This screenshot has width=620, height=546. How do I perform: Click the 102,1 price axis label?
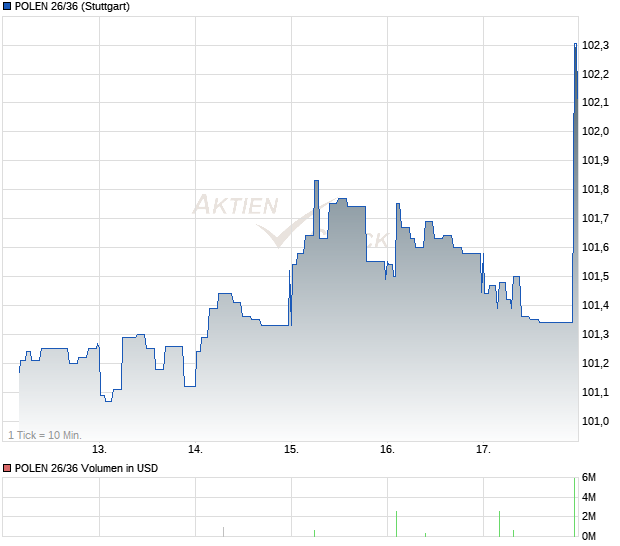[595, 102]
